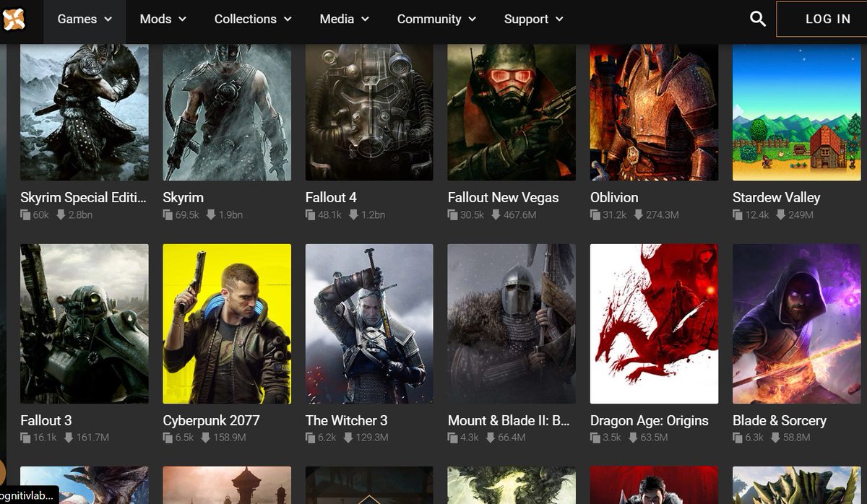
Task: Open the Dragon Age: Origins cover thumbnail
Action: coord(654,323)
